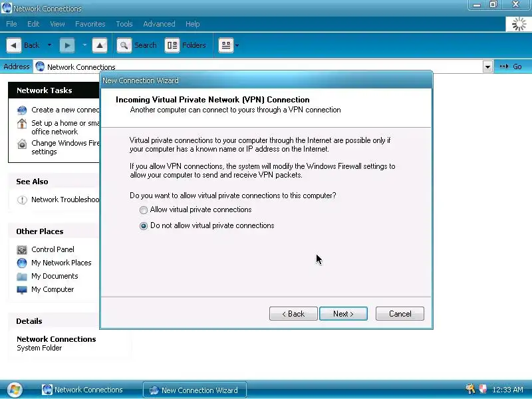Expand the address bar dropdown
Image resolution: width=532 pixels, height=399 pixels.
(487, 67)
